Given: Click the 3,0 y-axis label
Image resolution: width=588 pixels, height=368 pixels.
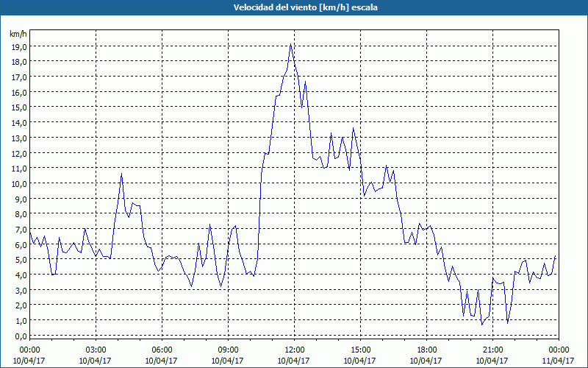Looking at the screenshot, I should [21, 290].
